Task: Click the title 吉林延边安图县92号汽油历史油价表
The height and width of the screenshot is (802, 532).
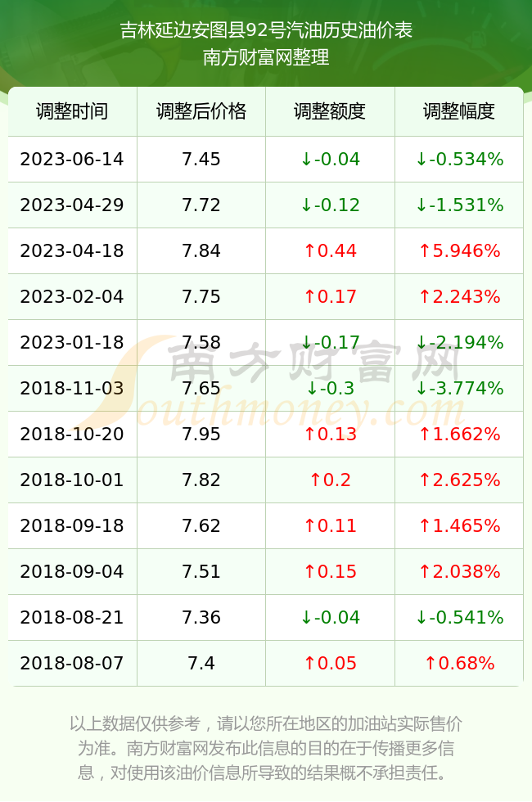Action: pos(266,30)
